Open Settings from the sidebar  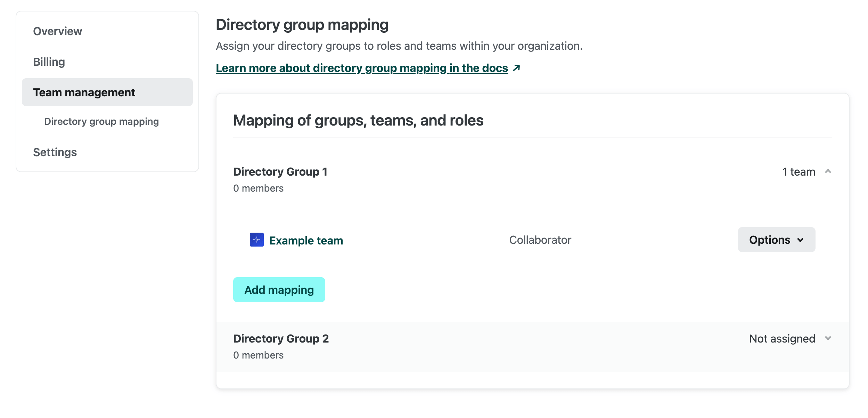tap(55, 152)
